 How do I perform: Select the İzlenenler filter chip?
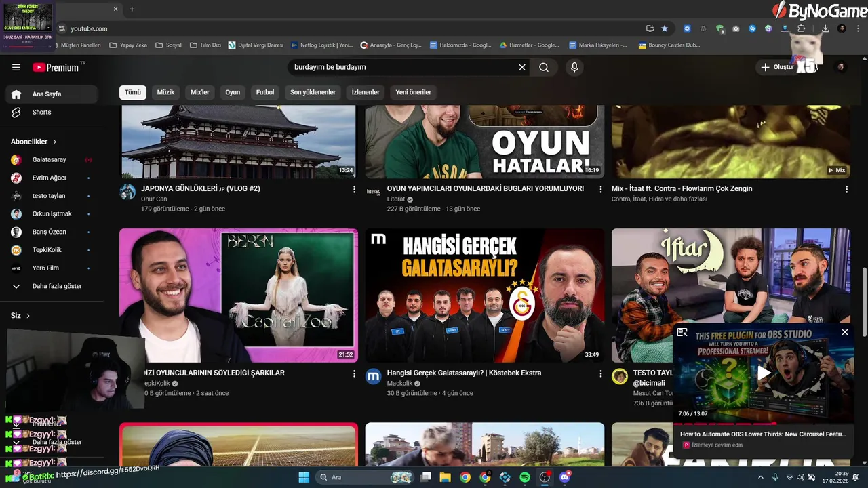point(366,92)
